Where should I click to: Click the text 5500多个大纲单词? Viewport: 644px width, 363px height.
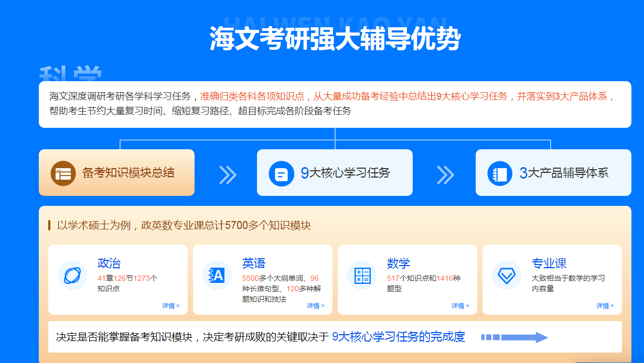coord(273,279)
